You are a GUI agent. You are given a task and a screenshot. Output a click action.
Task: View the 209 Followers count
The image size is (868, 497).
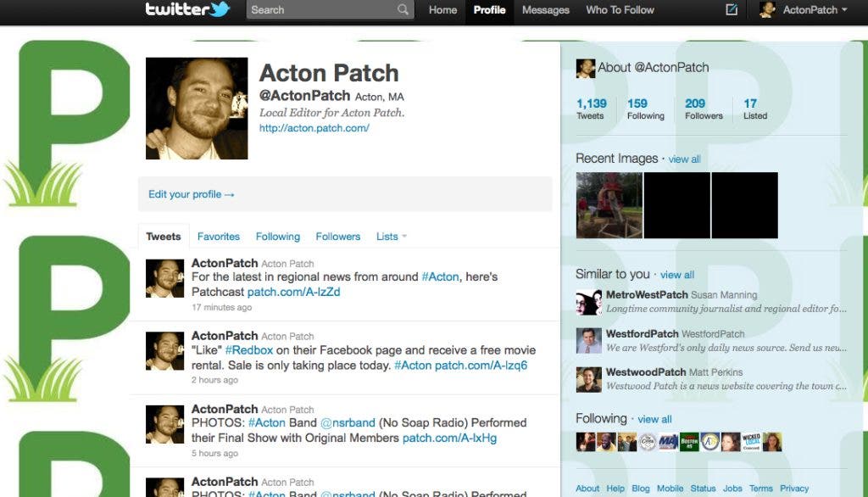coord(704,109)
